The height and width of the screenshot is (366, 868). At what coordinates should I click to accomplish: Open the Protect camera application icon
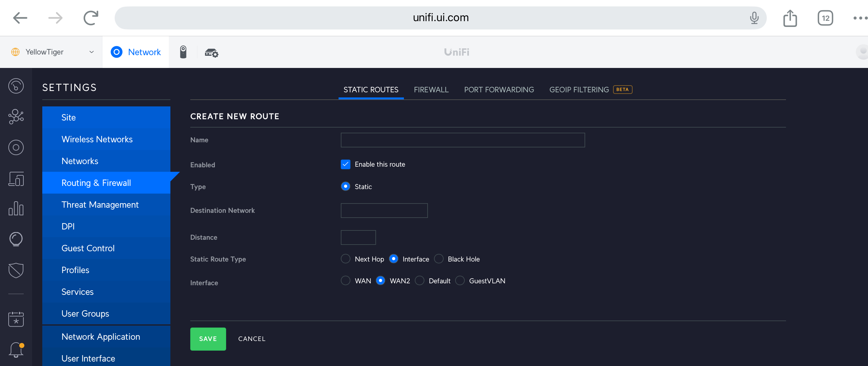[x=183, y=52]
